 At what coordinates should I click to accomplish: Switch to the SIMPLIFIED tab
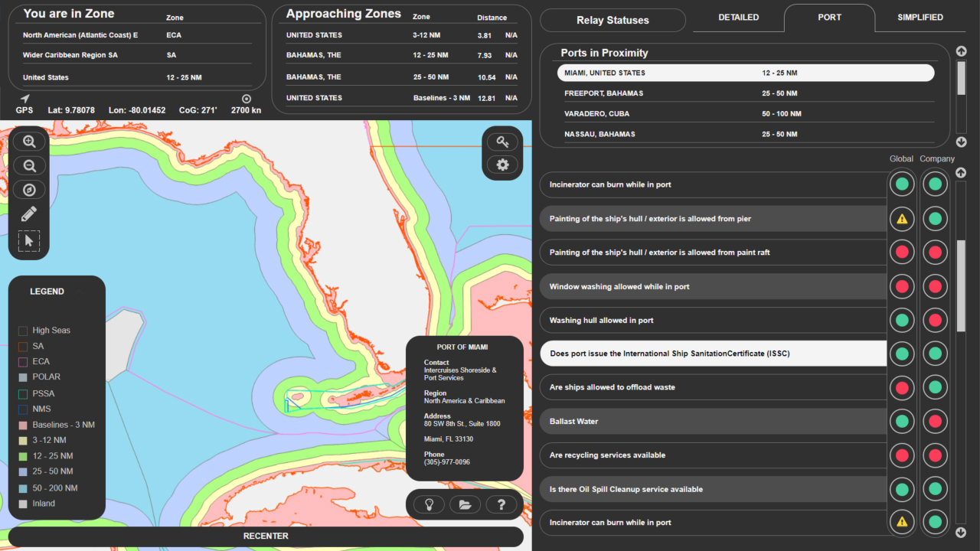pos(920,18)
